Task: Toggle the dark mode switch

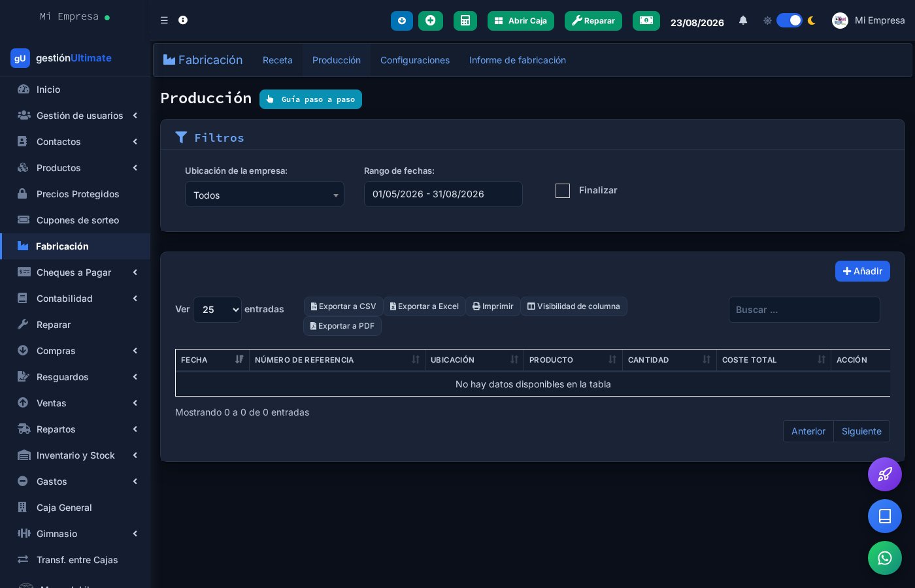Action: click(x=789, y=20)
